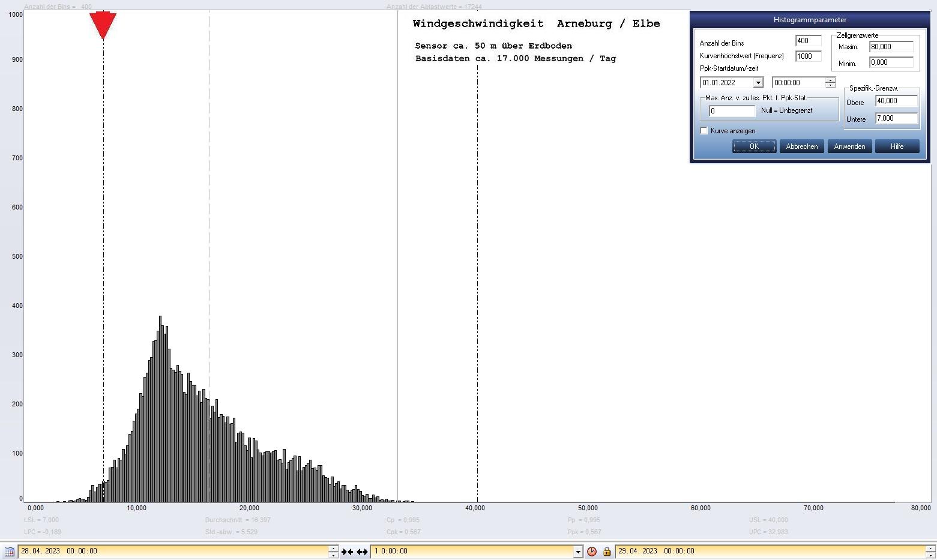Open the Ppk-Startdatum date dropdown
The height and width of the screenshot is (560, 937).
(758, 83)
